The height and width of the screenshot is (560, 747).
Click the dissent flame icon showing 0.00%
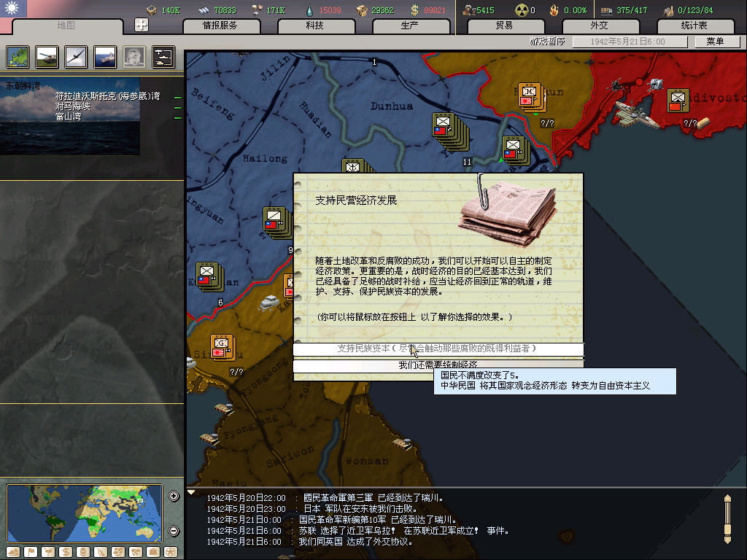click(x=554, y=10)
